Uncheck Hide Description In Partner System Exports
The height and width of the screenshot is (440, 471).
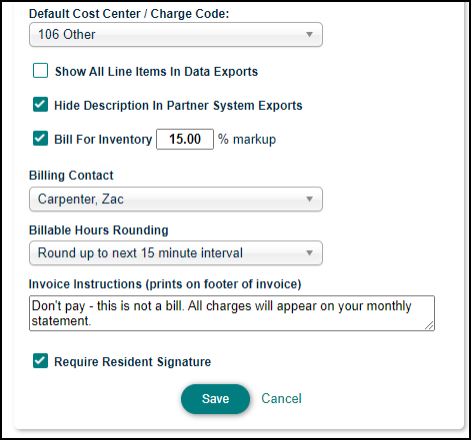(x=40, y=104)
